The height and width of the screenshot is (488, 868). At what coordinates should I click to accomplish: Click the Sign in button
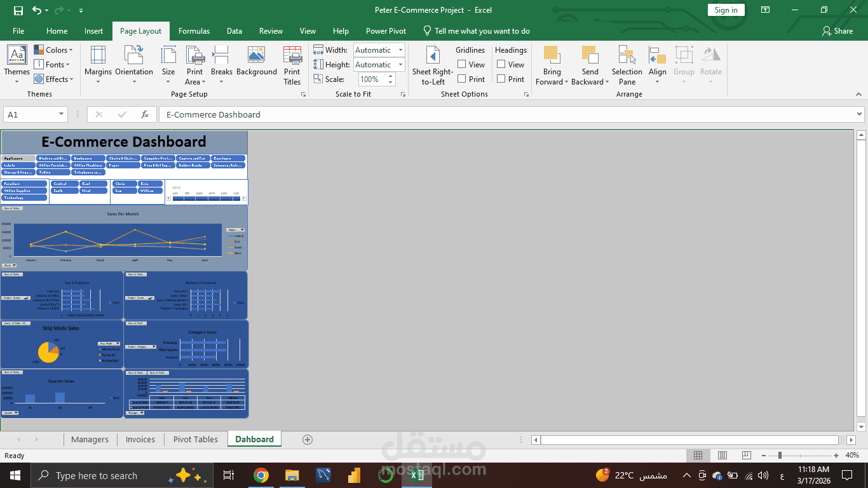click(726, 10)
